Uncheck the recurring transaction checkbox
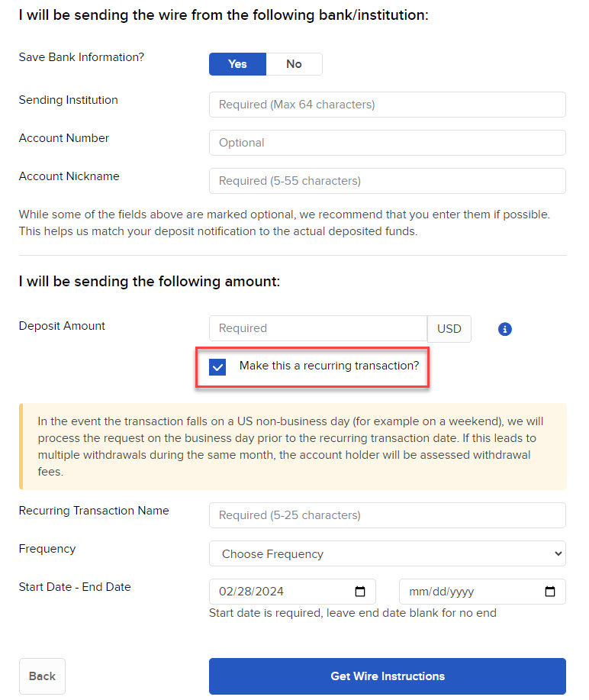589x700 pixels. 217,366
